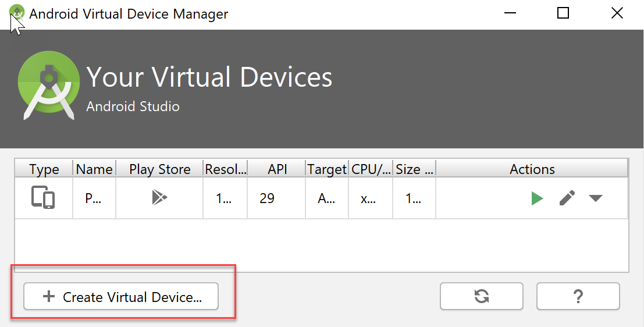Viewport: 644px width, 327px height.
Task: Click the Actions column header
Action: pos(532,169)
